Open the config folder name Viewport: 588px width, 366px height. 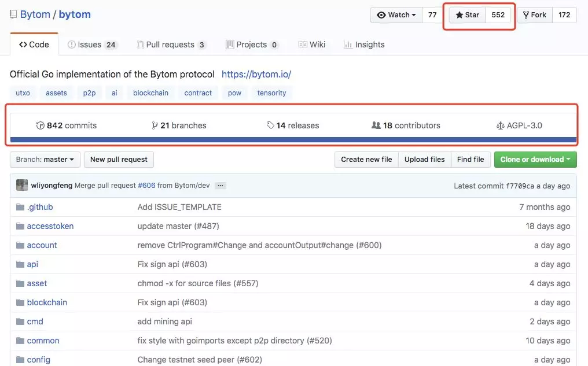[39, 360]
